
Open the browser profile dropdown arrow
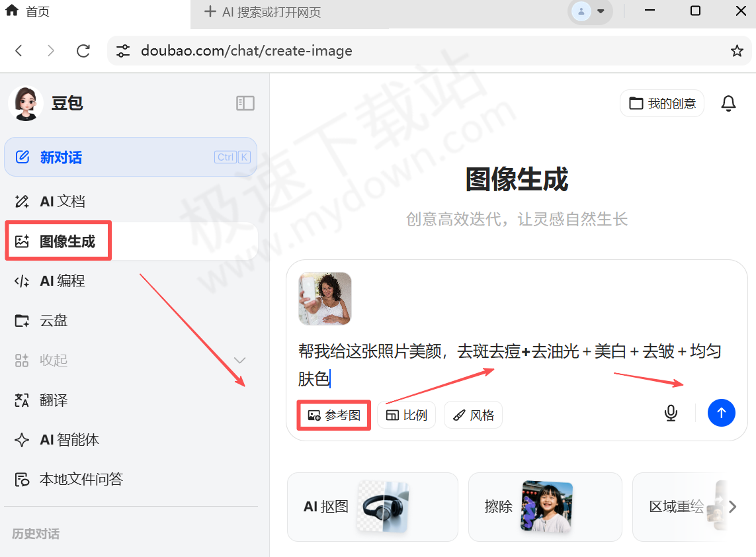(601, 11)
